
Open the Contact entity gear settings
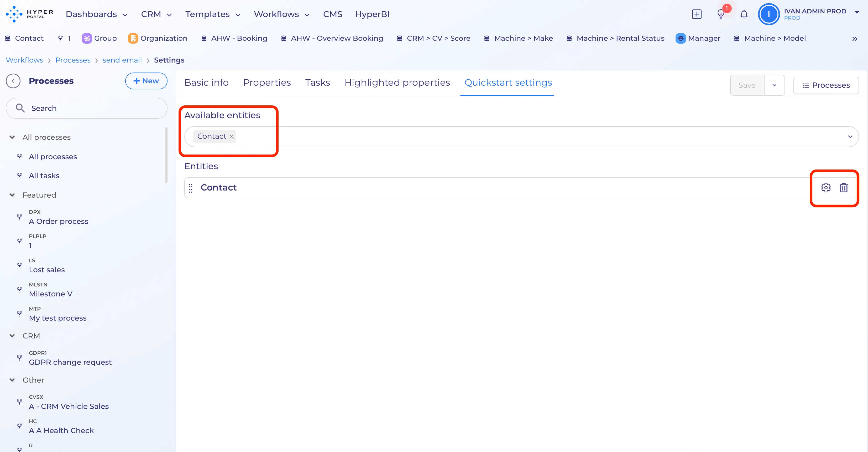click(825, 188)
